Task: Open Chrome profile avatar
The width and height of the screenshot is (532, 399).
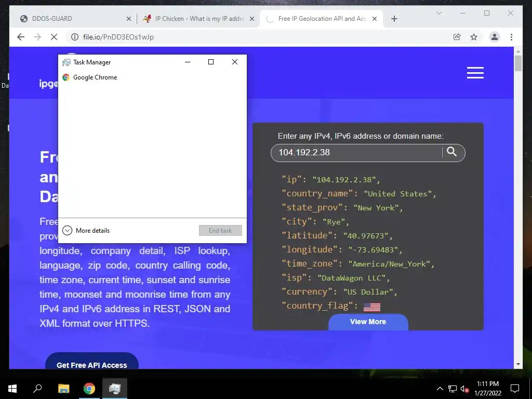Action: point(495,37)
